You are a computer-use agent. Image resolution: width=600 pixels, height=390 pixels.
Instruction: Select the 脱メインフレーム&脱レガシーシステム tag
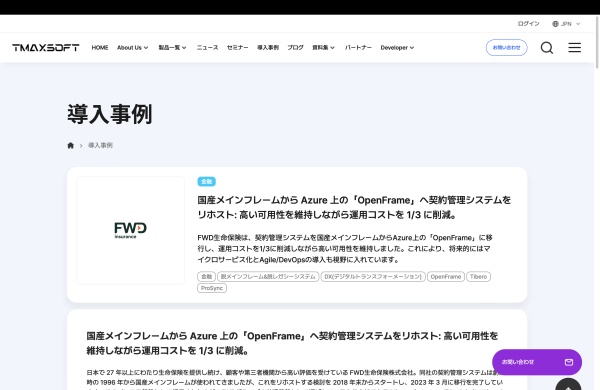point(268,276)
